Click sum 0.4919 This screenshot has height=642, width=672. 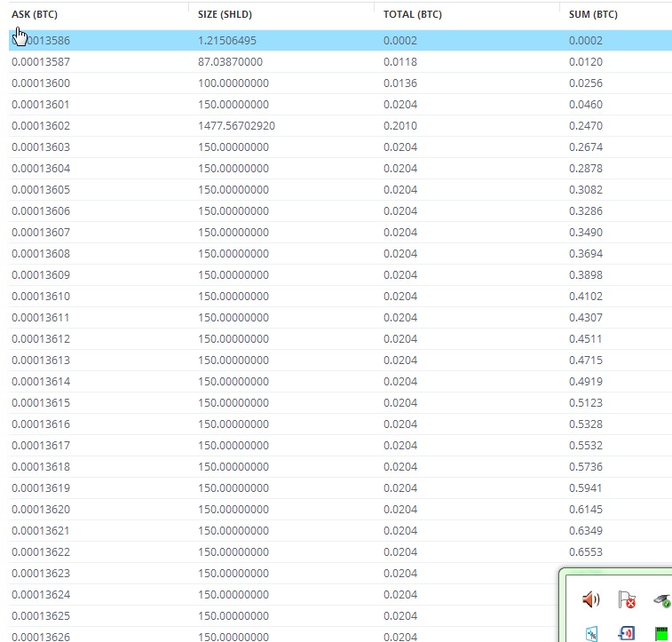click(586, 382)
